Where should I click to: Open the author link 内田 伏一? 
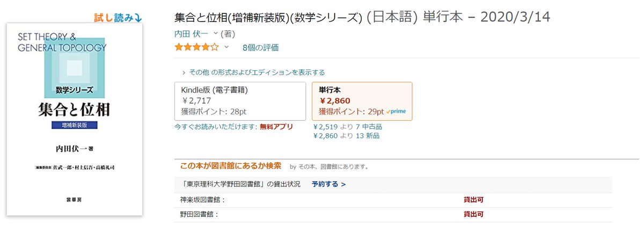point(192,33)
